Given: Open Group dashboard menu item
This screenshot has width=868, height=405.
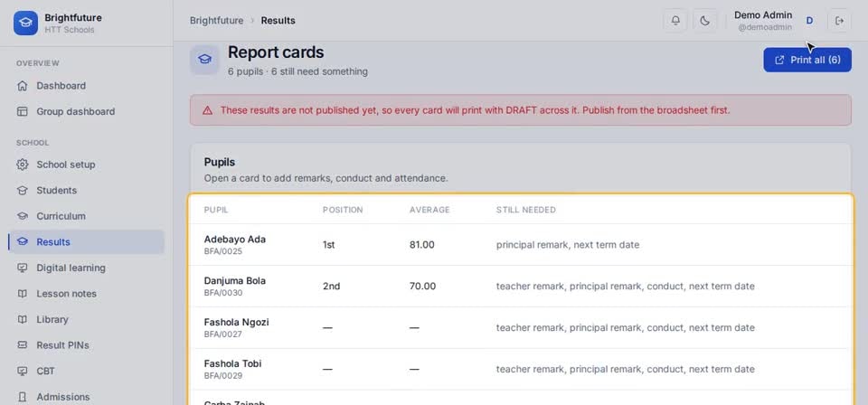Looking at the screenshot, I should point(87,111).
